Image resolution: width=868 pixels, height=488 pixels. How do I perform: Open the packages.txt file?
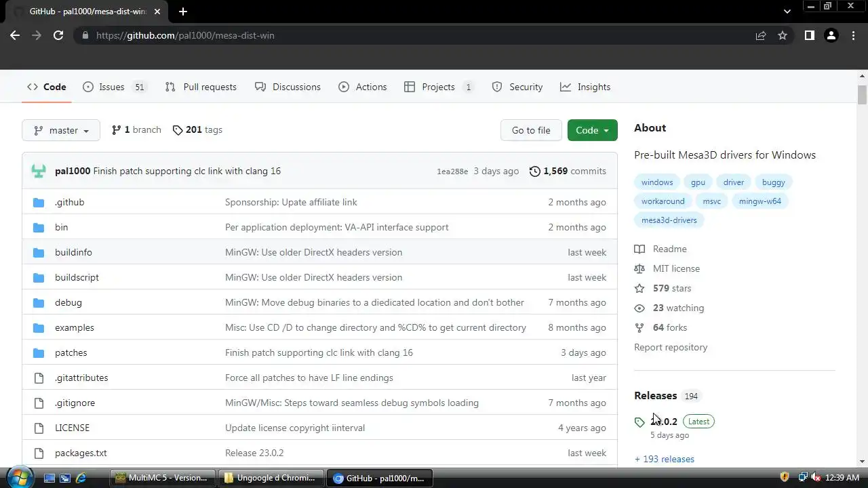tap(81, 453)
